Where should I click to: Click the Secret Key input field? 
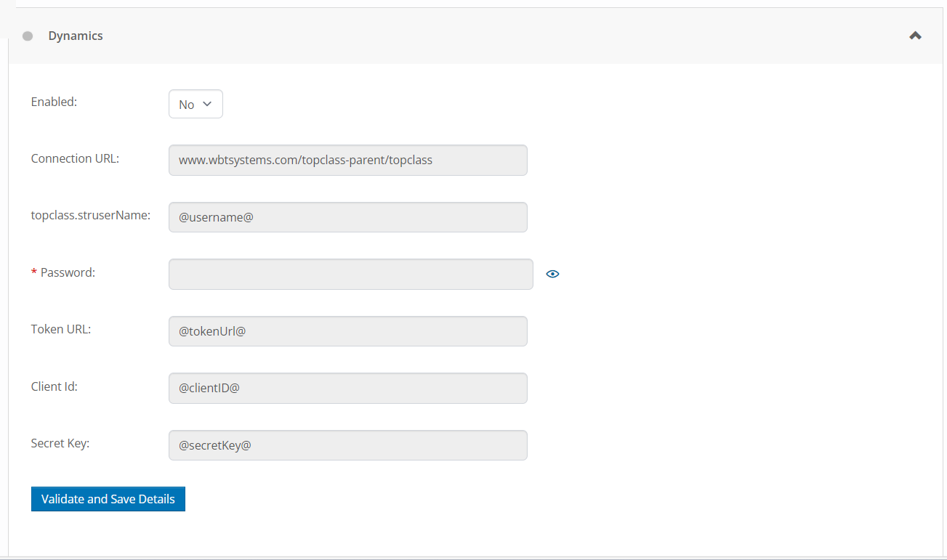[347, 445]
